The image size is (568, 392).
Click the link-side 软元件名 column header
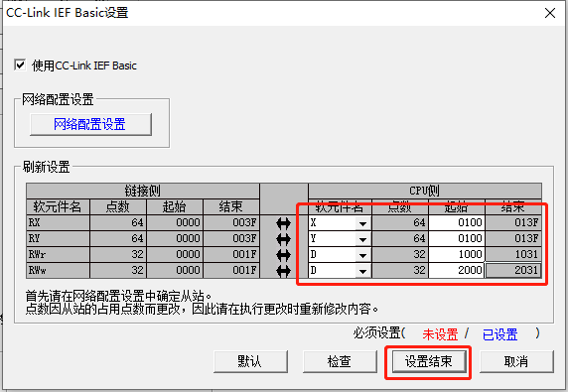(x=58, y=206)
